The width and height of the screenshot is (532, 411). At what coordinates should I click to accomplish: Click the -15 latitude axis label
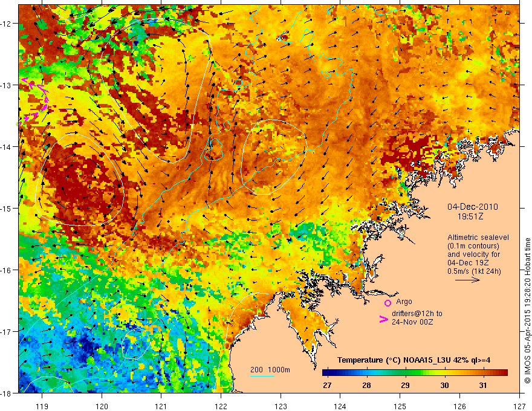click(x=7, y=208)
